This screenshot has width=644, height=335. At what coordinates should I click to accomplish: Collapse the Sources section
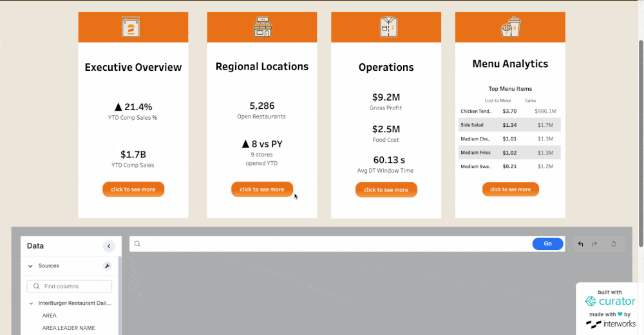coord(30,266)
